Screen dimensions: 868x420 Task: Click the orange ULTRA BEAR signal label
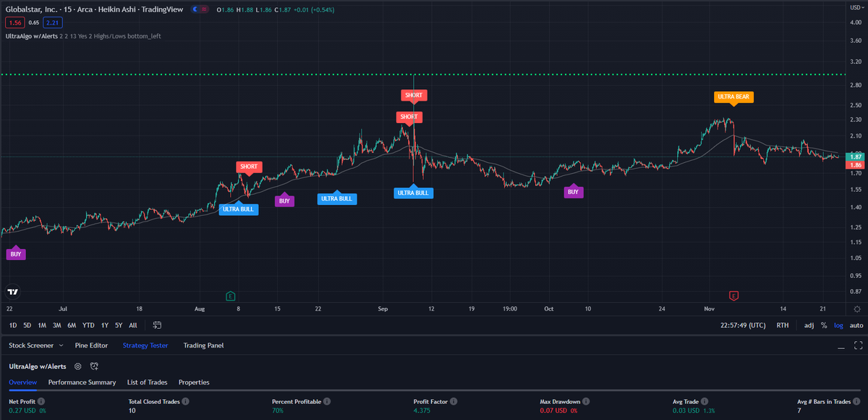pos(734,96)
